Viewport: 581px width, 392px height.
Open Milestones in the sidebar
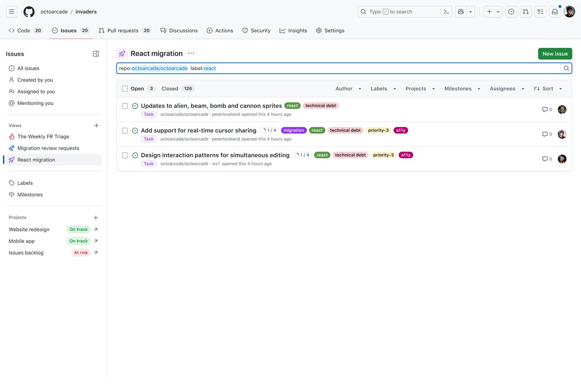click(53, 195)
